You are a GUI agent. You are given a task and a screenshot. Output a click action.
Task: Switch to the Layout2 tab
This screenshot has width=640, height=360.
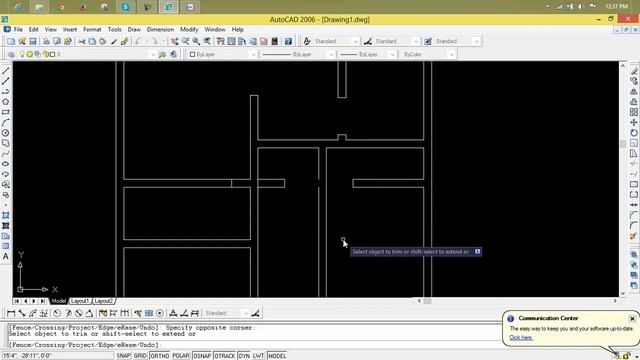tap(103, 301)
